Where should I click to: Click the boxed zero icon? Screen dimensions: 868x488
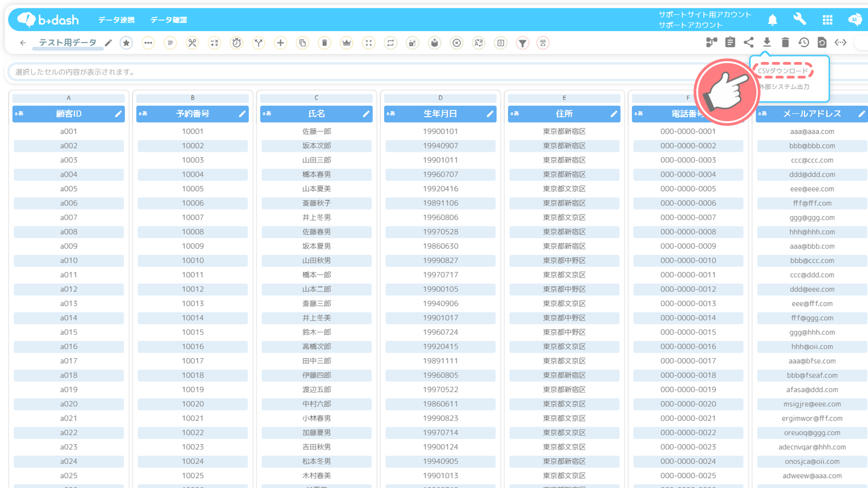[501, 43]
